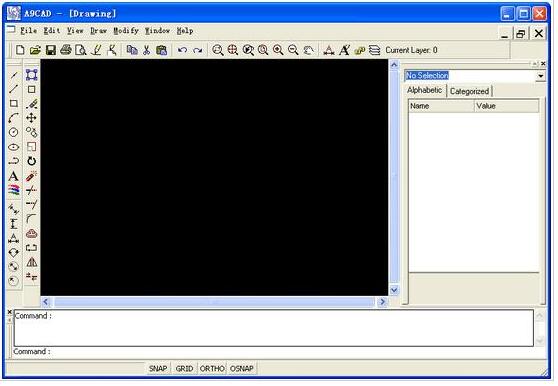
Task: Select the Rectangle draw tool
Action: pyautogui.click(x=14, y=104)
